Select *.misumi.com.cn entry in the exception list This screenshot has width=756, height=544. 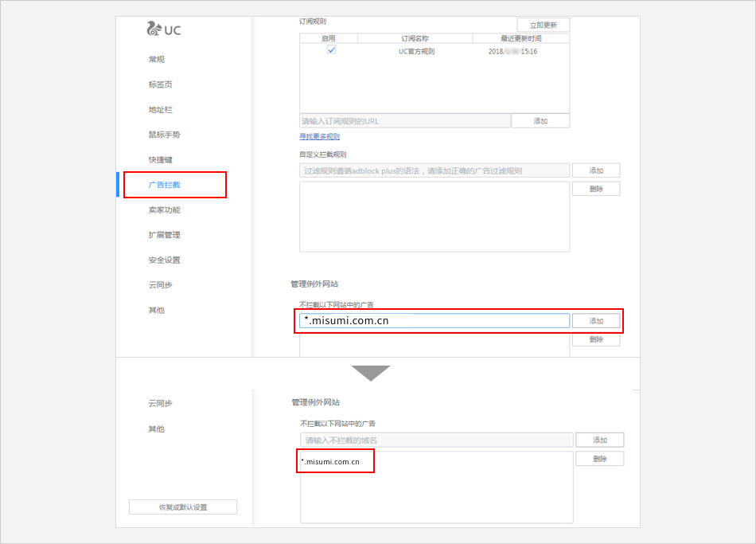point(331,462)
